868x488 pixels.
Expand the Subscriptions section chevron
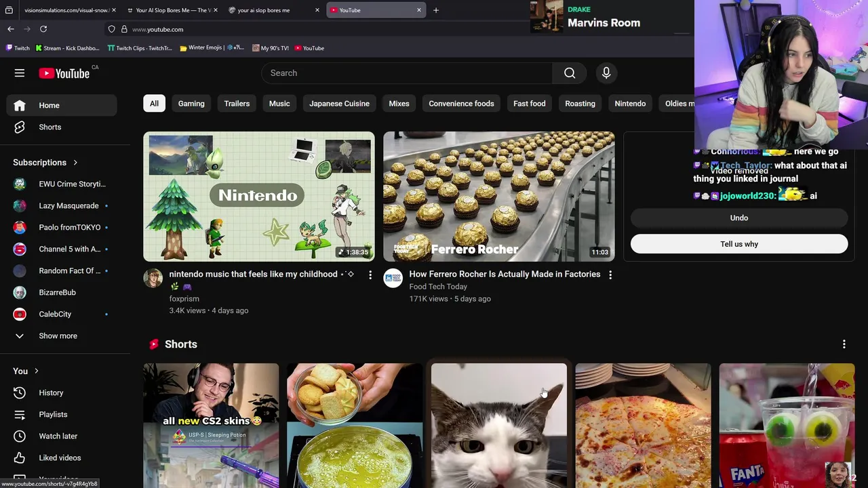click(x=75, y=163)
